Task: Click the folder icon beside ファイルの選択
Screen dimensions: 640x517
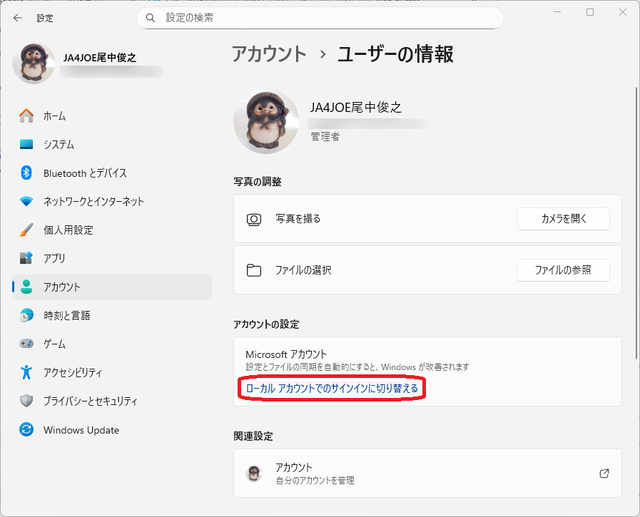Action: 254,270
